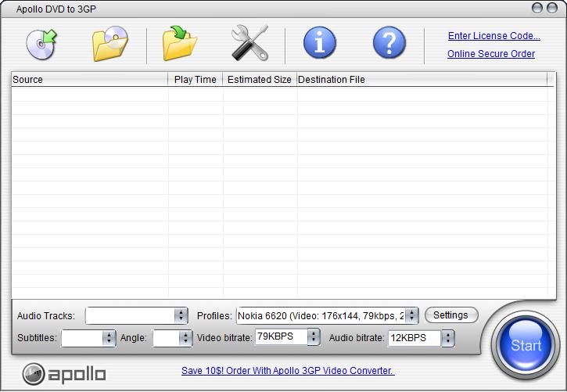Choose the output folder icon with green arrow
Screen dimensions: 567x392
click(x=180, y=43)
